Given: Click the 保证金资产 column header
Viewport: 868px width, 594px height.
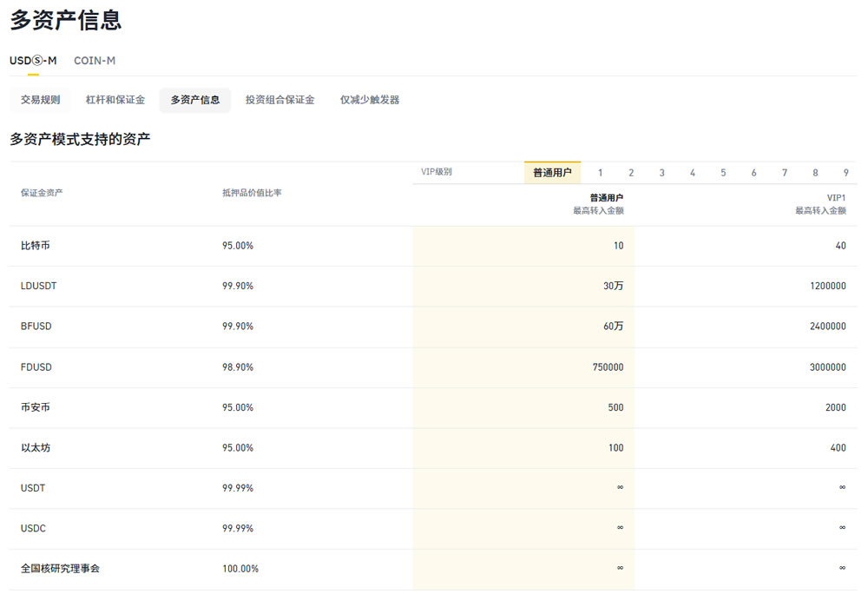Looking at the screenshot, I should 42,193.
